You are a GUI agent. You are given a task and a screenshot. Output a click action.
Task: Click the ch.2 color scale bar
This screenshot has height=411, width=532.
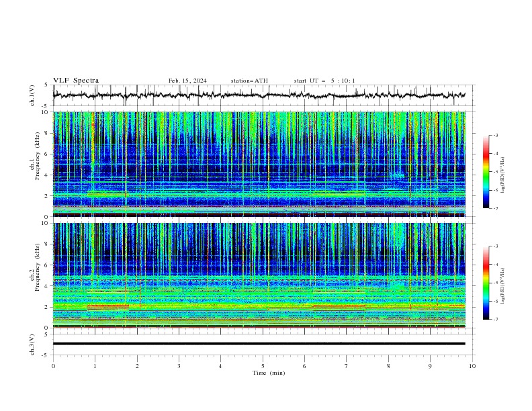486,283
